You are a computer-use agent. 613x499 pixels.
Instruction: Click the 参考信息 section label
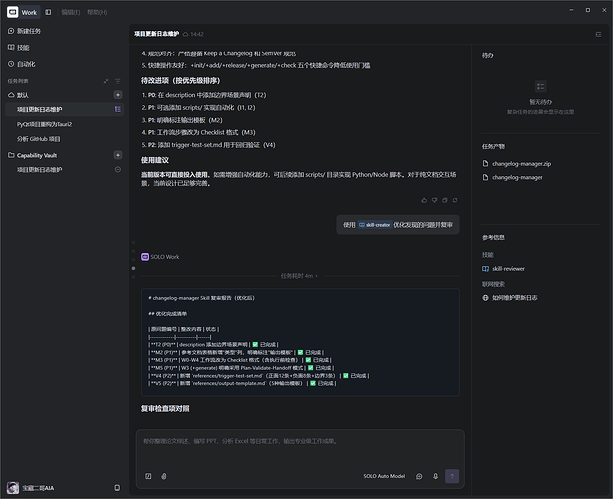pos(493,237)
